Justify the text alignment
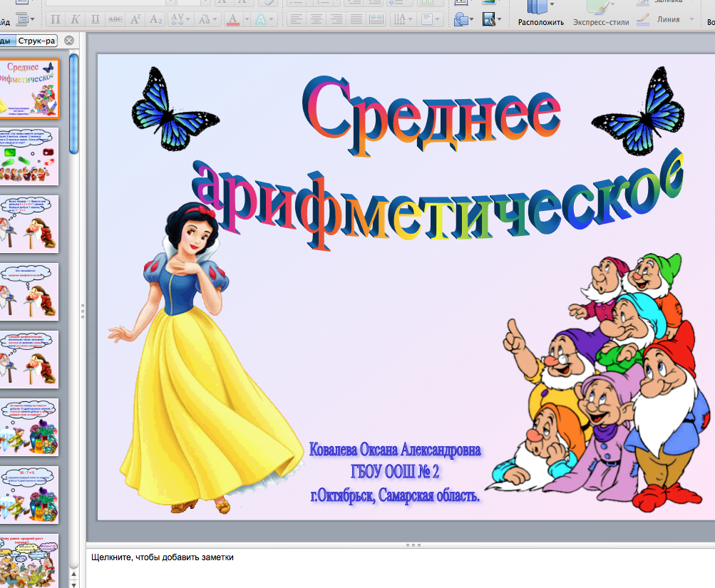Screen dimensions: 715x588 (x=356, y=20)
